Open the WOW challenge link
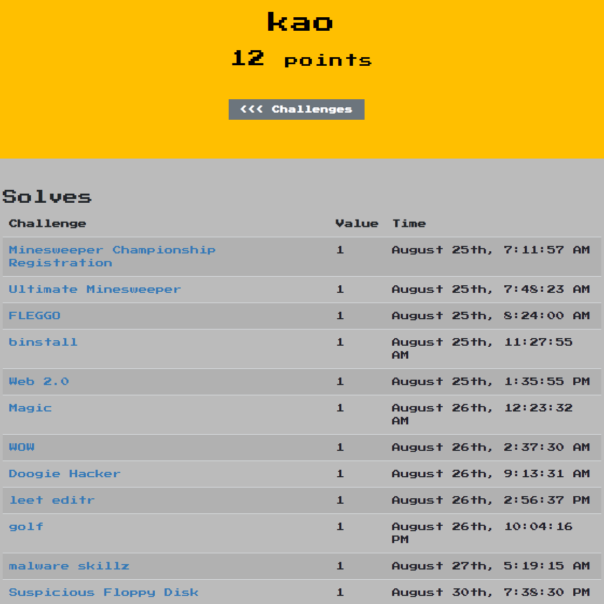This screenshot has height=604, width=604. coord(22,447)
